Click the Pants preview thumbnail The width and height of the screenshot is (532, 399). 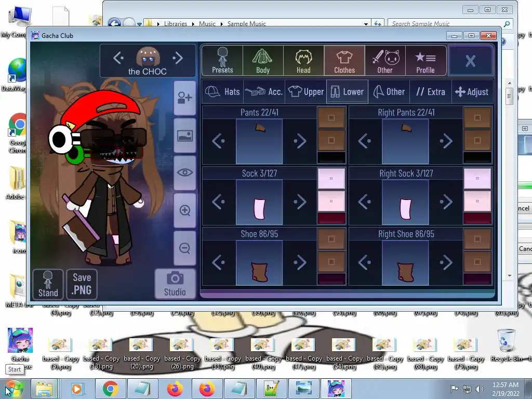pyautogui.click(x=259, y=141)
